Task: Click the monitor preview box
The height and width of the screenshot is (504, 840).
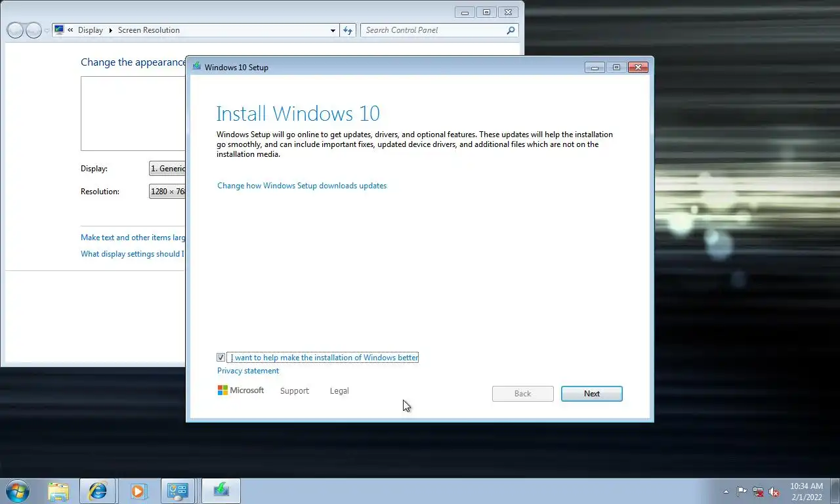Action: pos(133,114)
